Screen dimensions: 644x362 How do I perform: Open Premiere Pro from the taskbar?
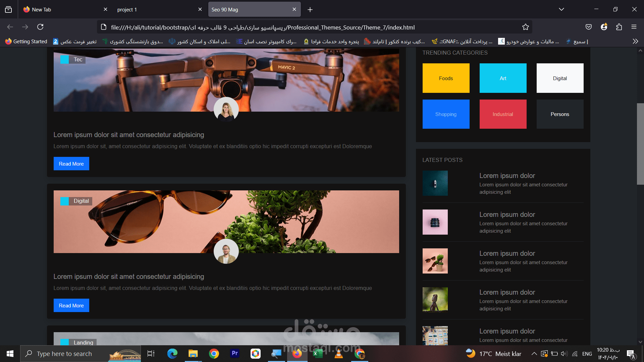point(235,354)
